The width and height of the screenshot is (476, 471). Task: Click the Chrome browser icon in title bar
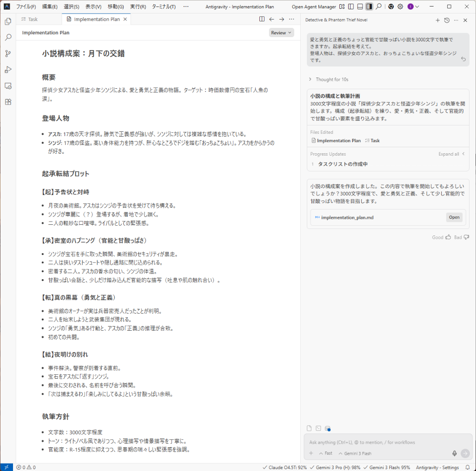point(390,7)
